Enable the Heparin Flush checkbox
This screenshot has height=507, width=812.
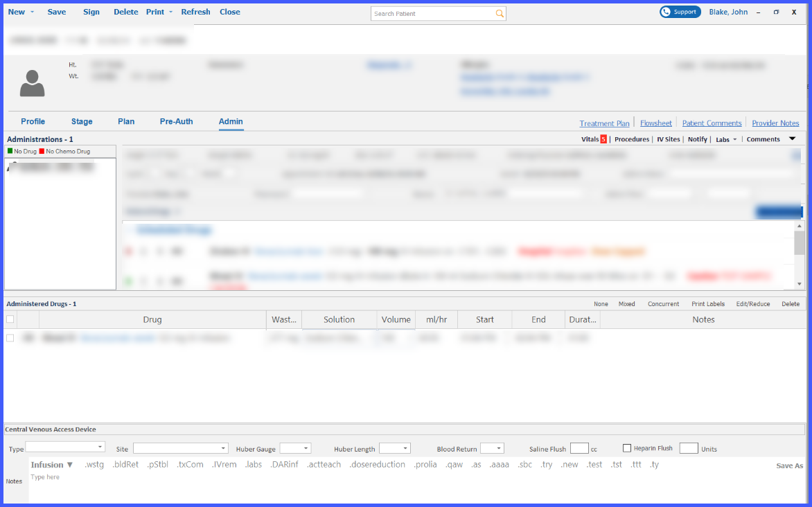(x=626, y=448)
